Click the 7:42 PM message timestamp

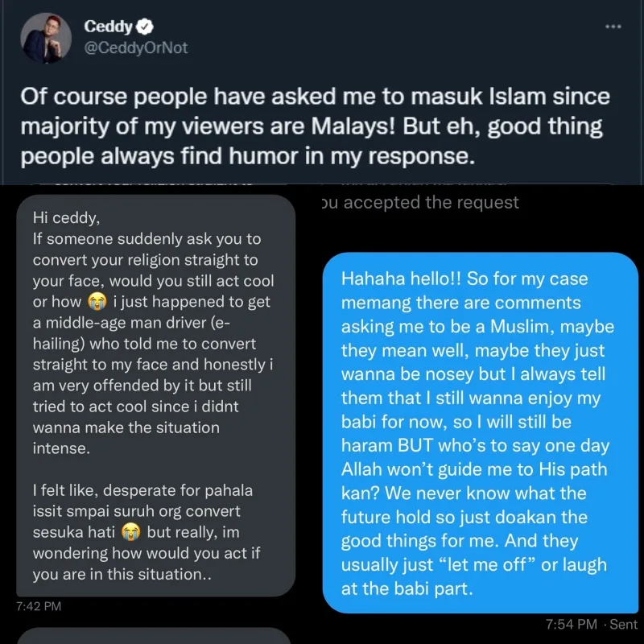(39, 605)
